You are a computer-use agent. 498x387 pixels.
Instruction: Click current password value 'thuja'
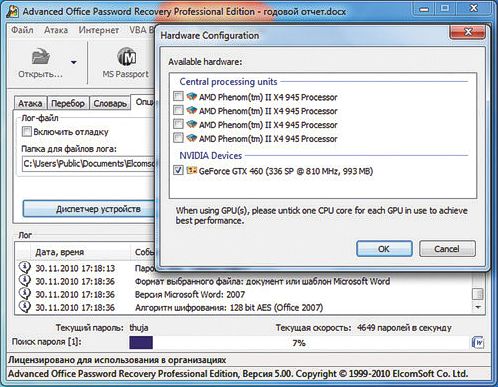tap(139, 328)
